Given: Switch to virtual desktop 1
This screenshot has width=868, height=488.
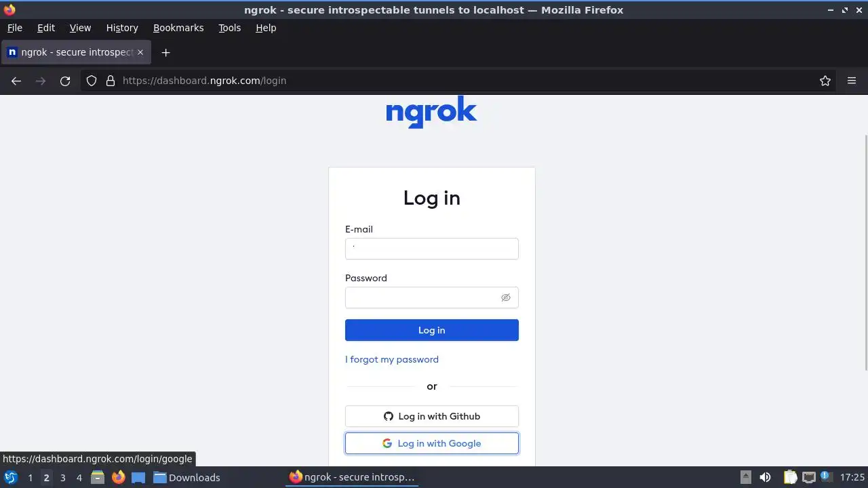Looking at the screenshot, I should tap(30, 478).
